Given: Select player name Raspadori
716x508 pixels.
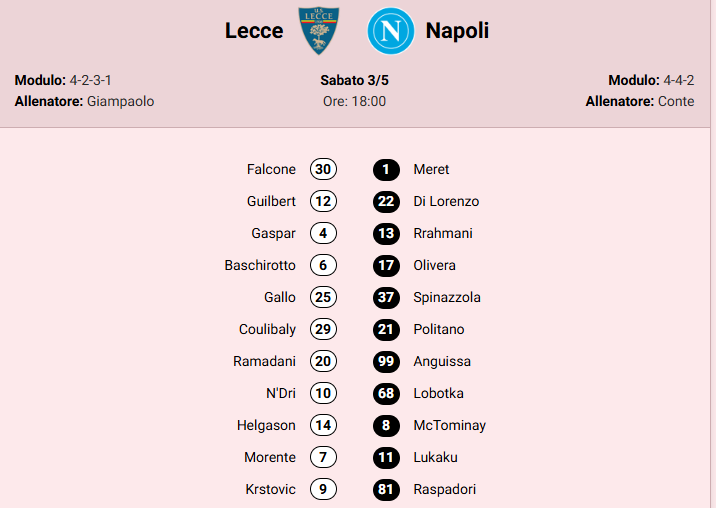Looking at the screenshot, I should pos(444,489).
